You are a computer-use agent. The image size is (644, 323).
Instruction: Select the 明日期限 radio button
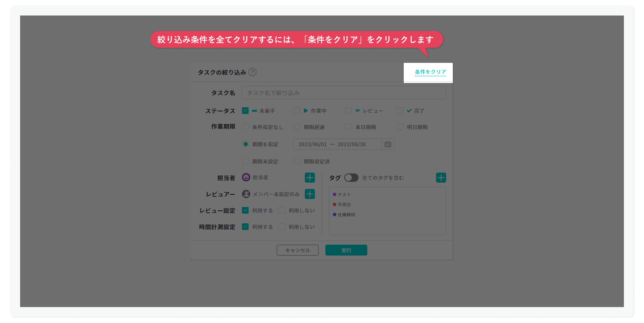click(x=400, y=127)
